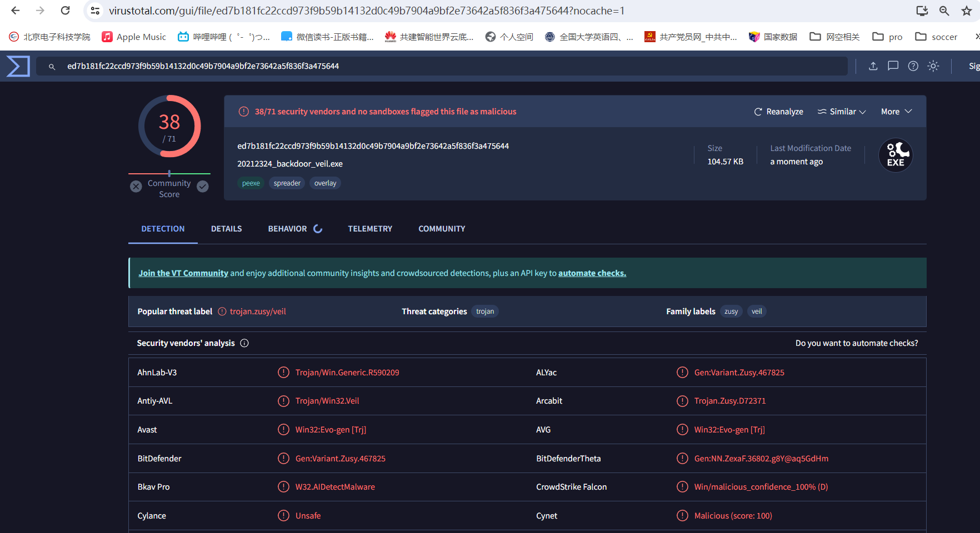Select the file name 20212324_backdoor_veil.exe
The image size is (980, 533).
tap(290, 164)
